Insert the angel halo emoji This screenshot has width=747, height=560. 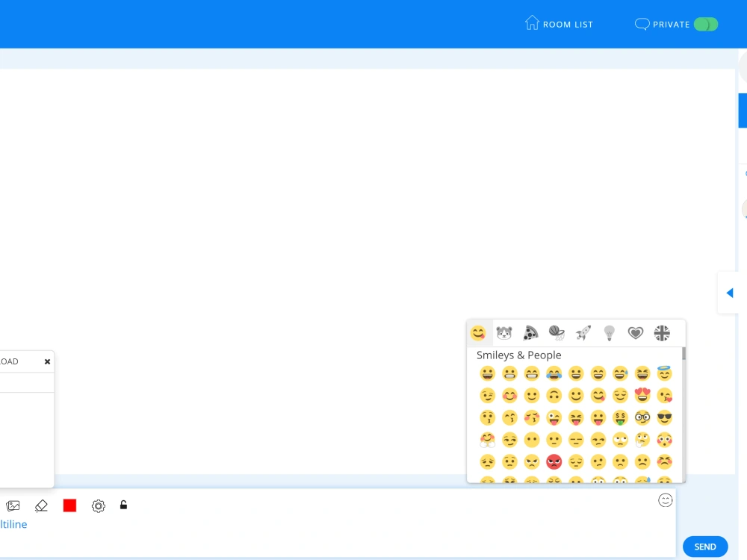(x=664, y=374)
